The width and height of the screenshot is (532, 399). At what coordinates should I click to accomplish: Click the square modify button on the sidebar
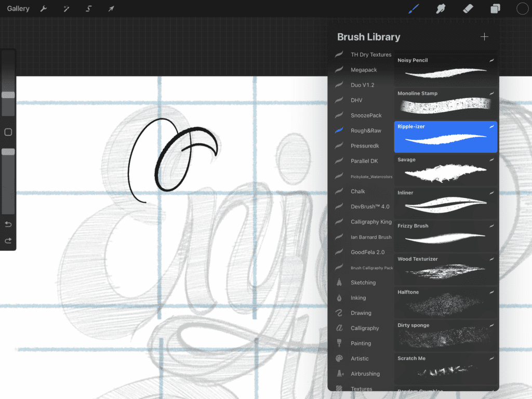pos(8,132)
